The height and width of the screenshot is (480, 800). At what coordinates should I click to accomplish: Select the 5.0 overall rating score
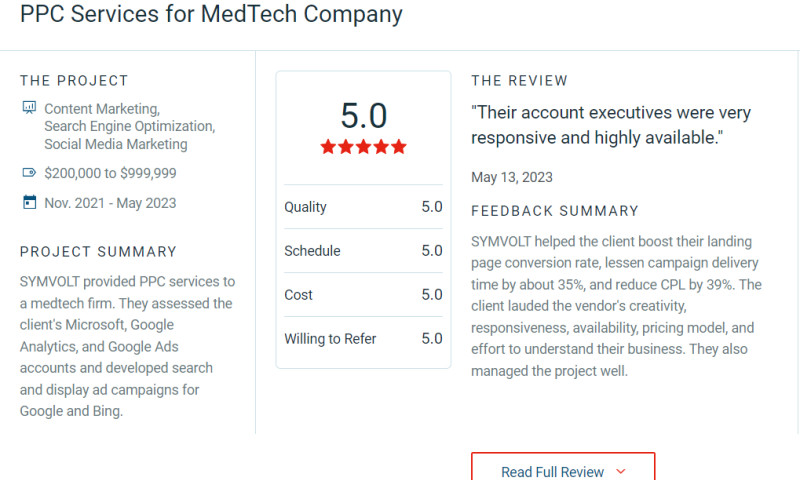point(363,116)
